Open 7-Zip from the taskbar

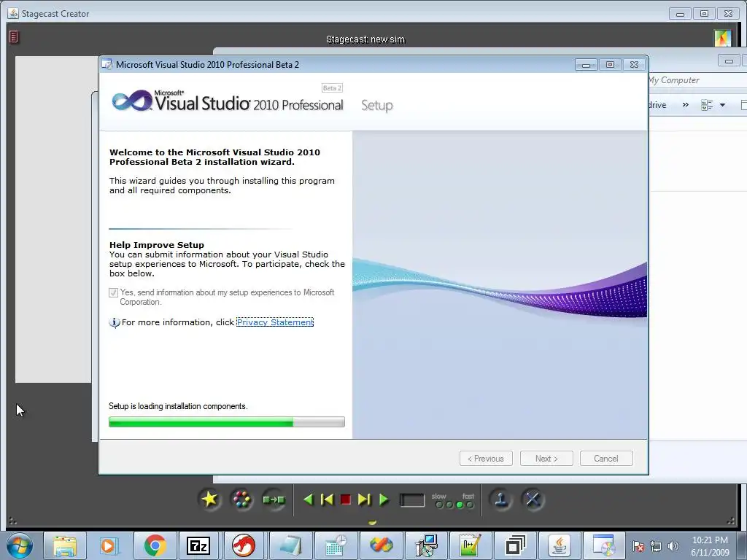click(198, 545)
